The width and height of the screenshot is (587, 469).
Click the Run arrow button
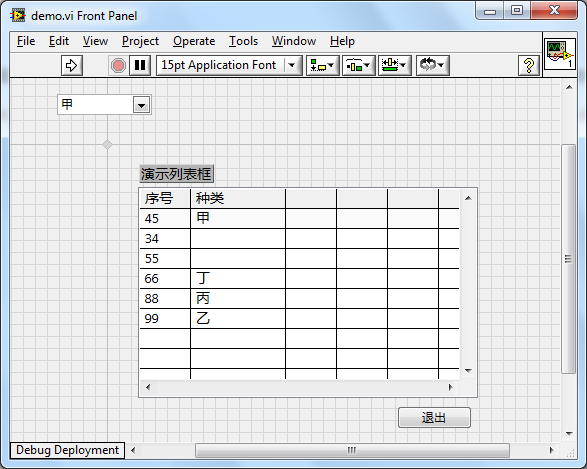(72, 66)
